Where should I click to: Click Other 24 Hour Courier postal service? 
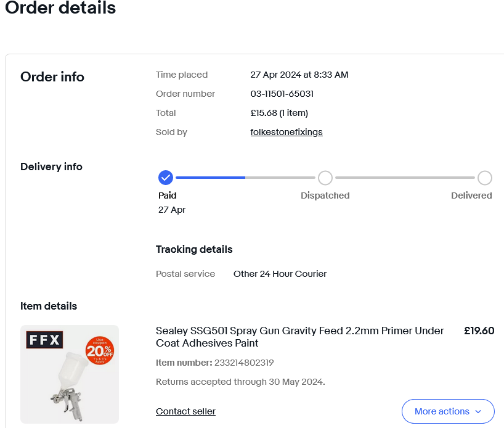[280, 274]
